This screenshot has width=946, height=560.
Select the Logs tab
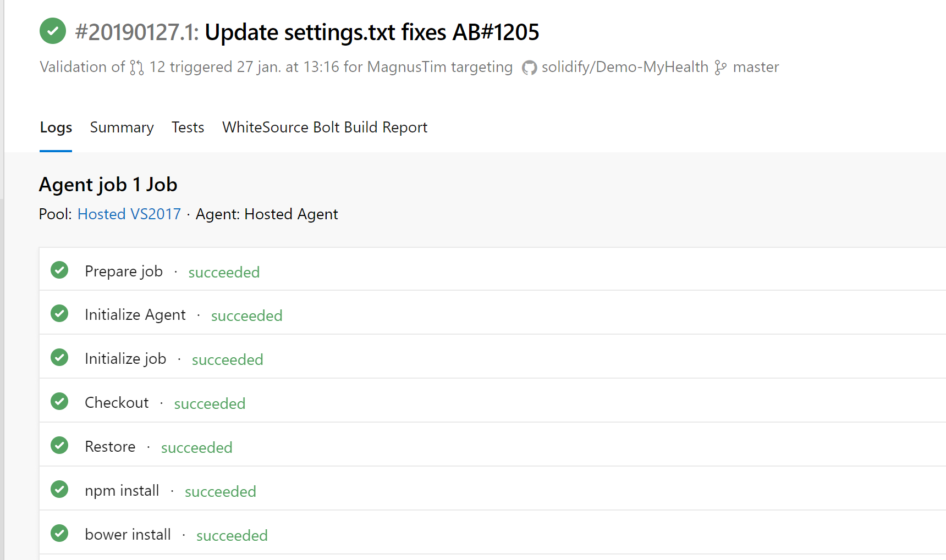point(56,127)
